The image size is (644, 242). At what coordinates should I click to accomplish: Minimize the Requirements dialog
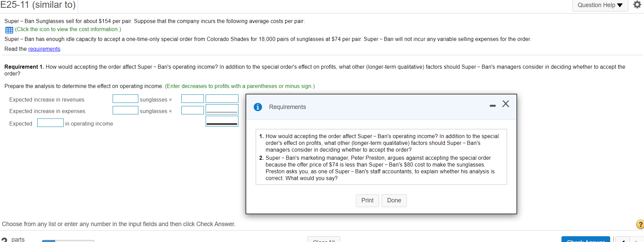[x=492, y=106]
